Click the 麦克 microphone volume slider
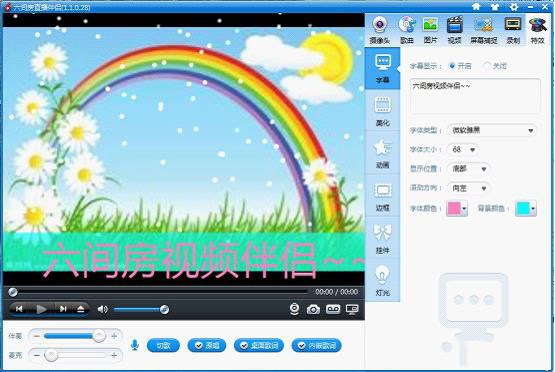The height and width of the screenshot is (372, 555). pos(74,355)
